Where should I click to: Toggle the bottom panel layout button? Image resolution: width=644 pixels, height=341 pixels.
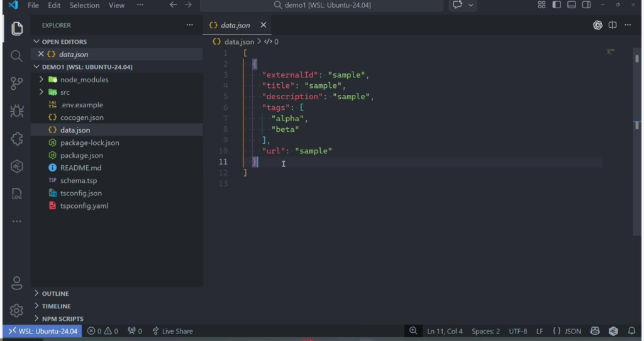(x=572, y=5)
